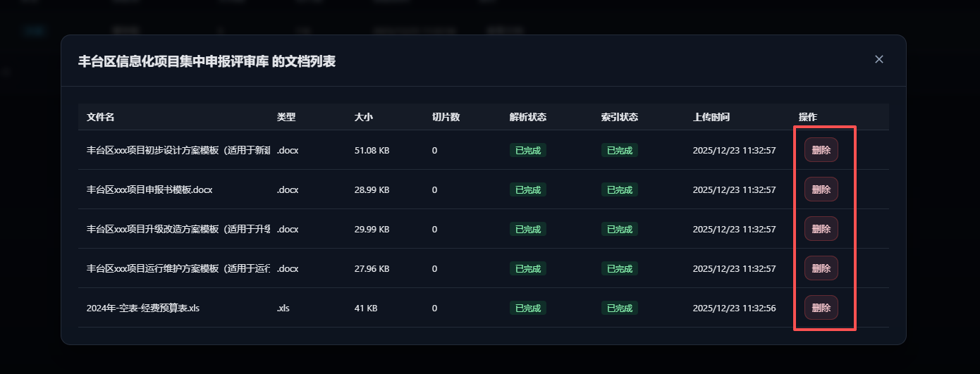Click the 大小 column header
Image resolution: width=980 pixels, height=374 pixels.
[x=363, y=117]
